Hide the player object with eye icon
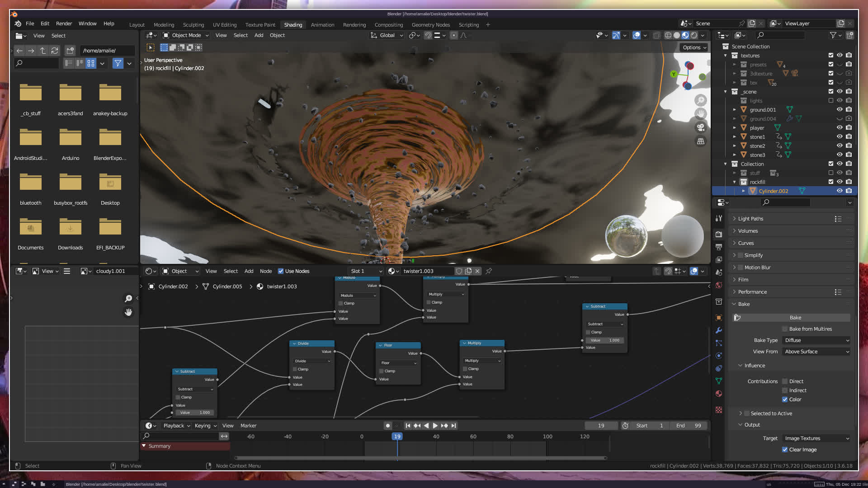The width and height of the screenshot is (868, 488). coord(840,127)
